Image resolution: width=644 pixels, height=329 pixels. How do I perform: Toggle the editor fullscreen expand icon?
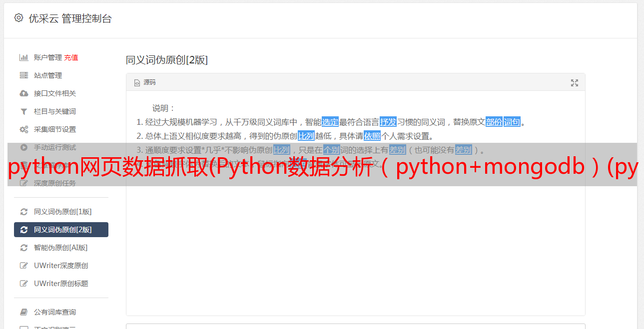tap(575, 83)
